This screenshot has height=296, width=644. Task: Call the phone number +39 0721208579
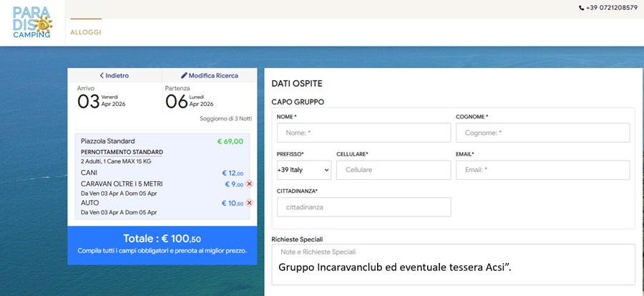[611, 7]
